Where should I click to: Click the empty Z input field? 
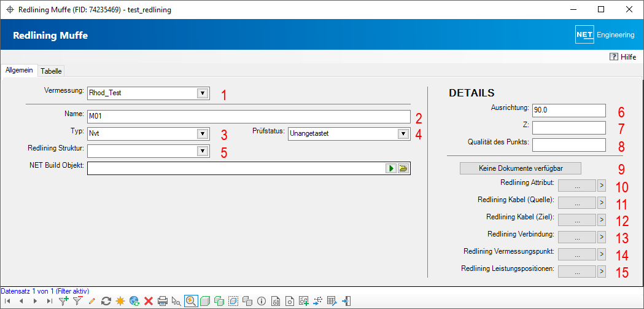pyautogui.click(x=569, y=127)
